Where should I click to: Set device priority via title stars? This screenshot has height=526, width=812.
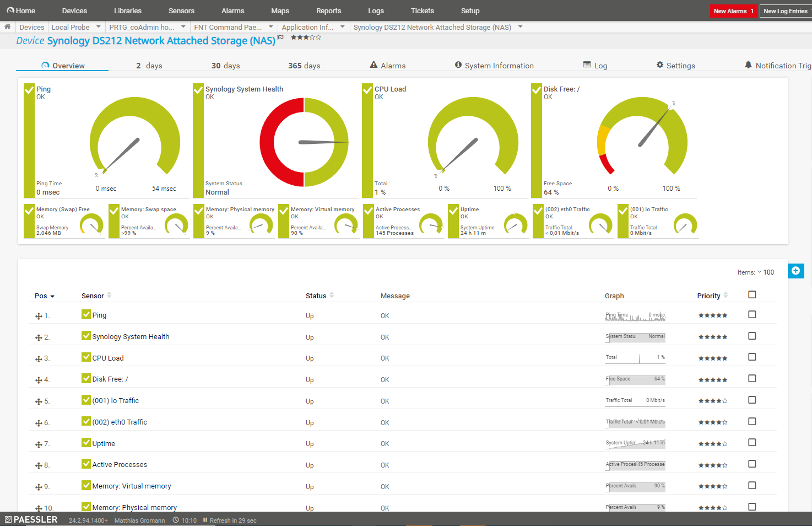coord(306,37)
